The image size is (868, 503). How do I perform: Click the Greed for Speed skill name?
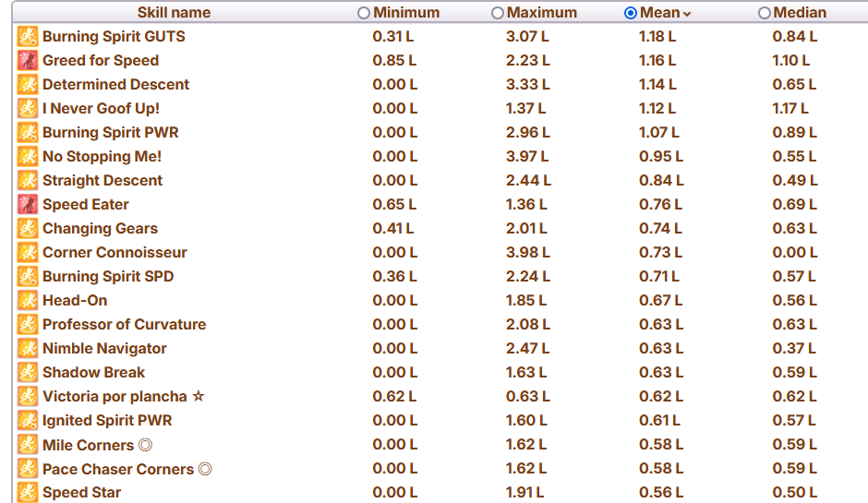click(x=101, y=60)
